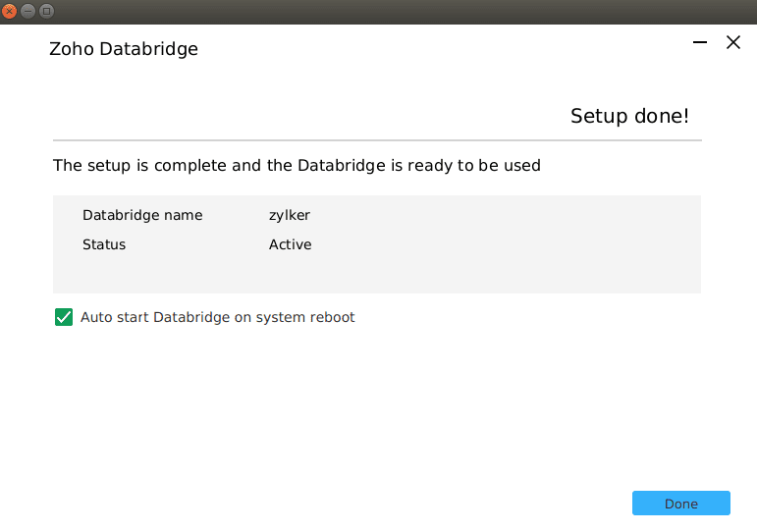Viewport: 757px width, 532px height.
Task: Click the OS title bar maximize button
Action: (46, 11)
